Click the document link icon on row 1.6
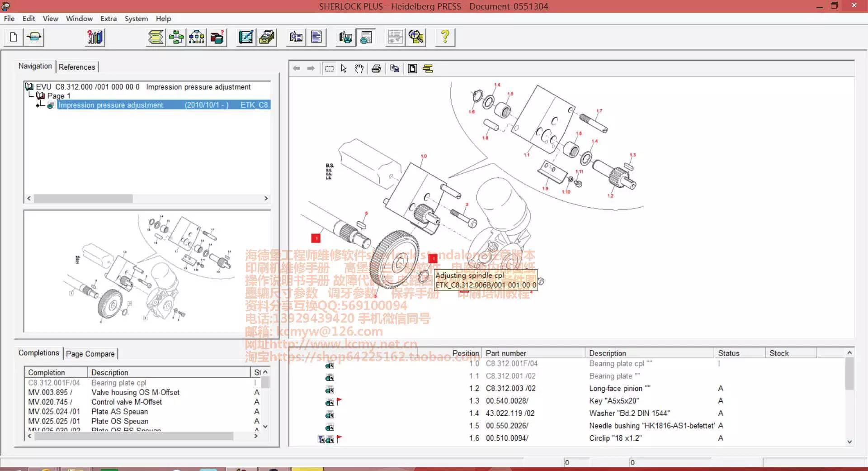 (321, 439)
